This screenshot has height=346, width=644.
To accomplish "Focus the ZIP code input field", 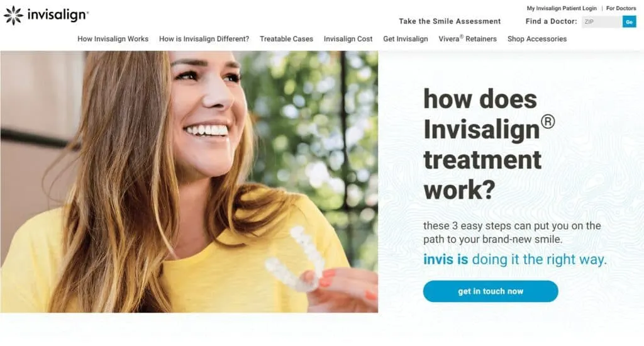I will [x=602, y=22].
